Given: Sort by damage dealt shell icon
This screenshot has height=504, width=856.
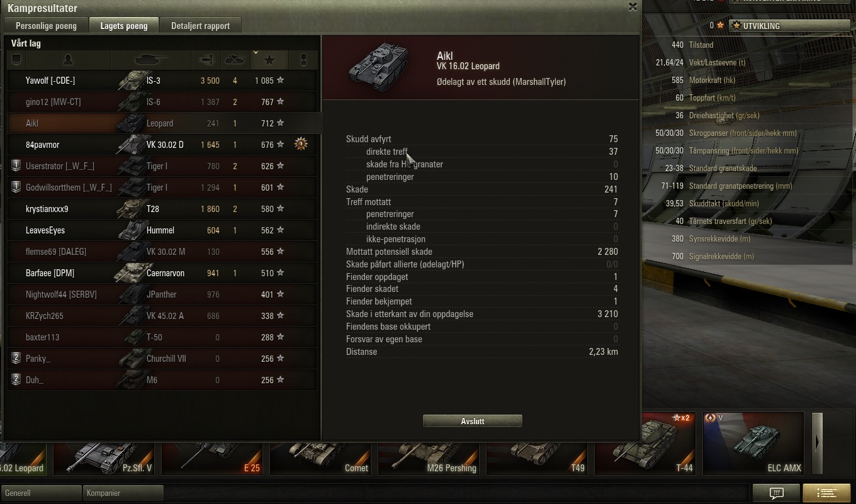Looking at the screenshot, I should (x=206, y=60).
